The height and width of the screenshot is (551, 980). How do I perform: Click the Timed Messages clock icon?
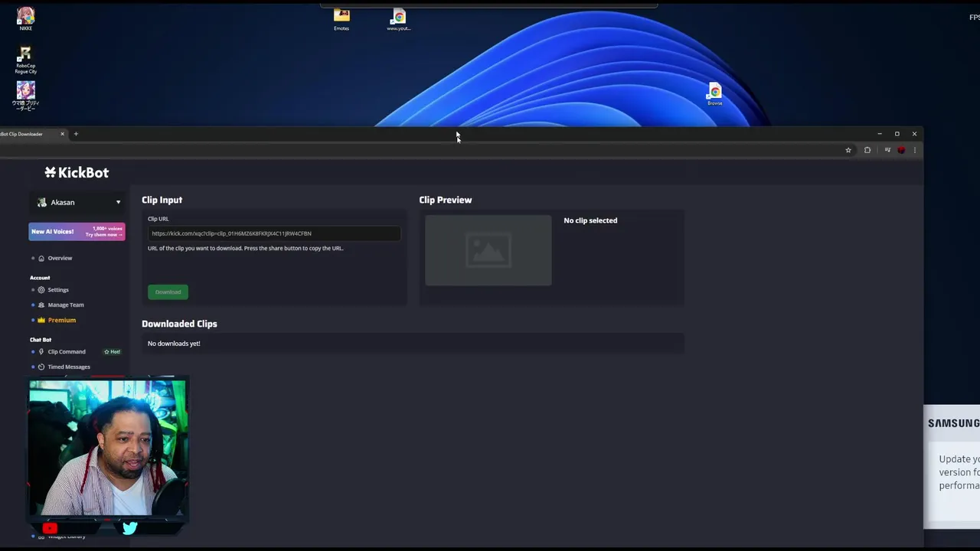41,367
